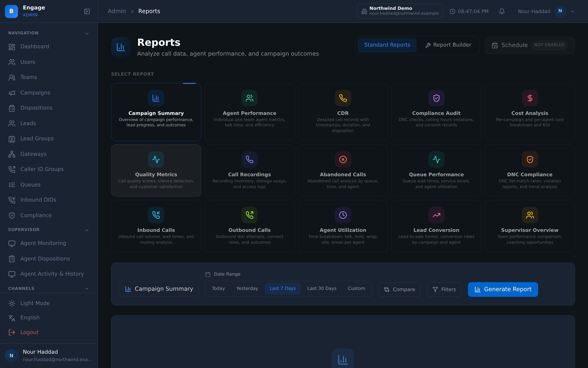
Task: Open the Northwind Demo tenant selector
Action: 400,11
